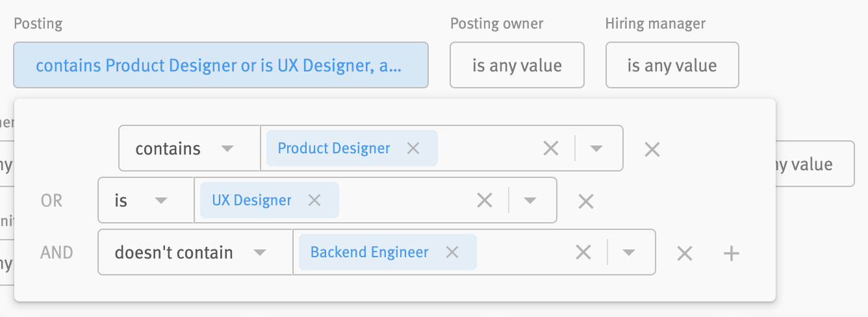The height and width of the screenshot is (317, 868).
Task: Open the doesn't contain operator dropdown
Action: (x=195, y=252)
